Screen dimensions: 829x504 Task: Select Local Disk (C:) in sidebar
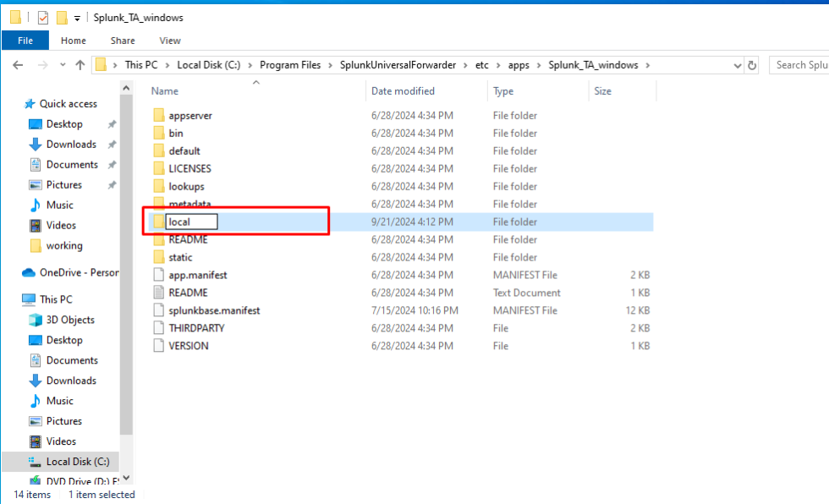tap(77, 461)
